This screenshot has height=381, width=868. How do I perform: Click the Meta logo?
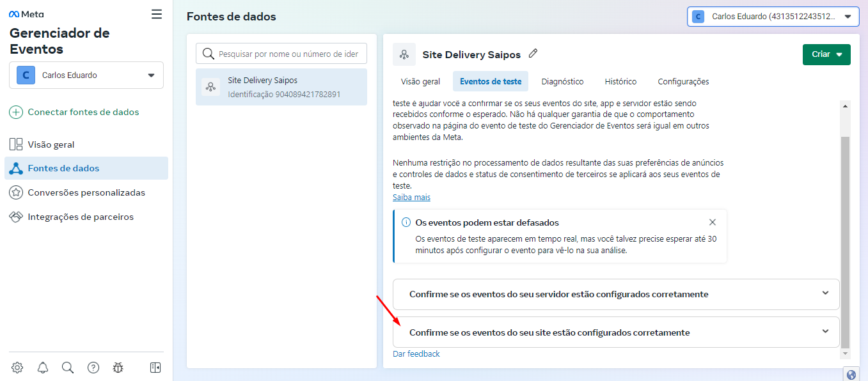click(x=26, y=14)
